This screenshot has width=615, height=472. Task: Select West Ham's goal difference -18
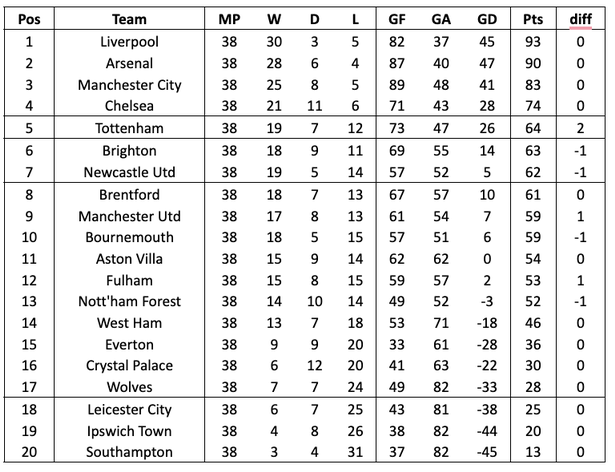487,323
